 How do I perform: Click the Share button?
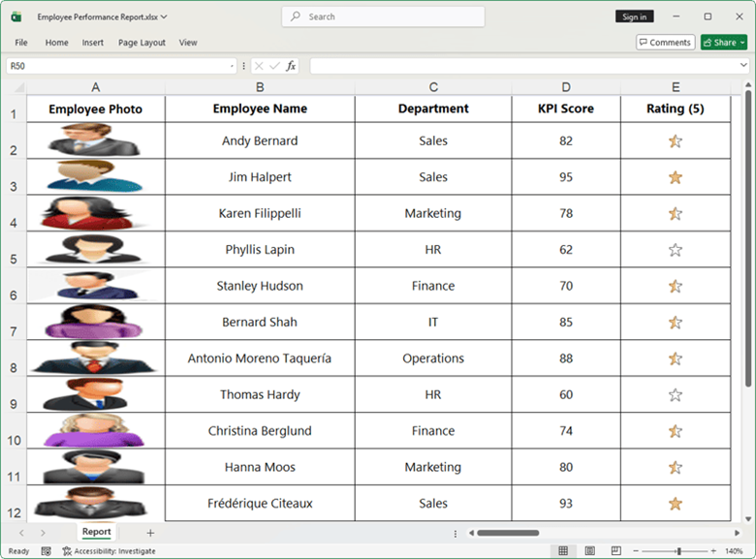click(x=724, y=43)
